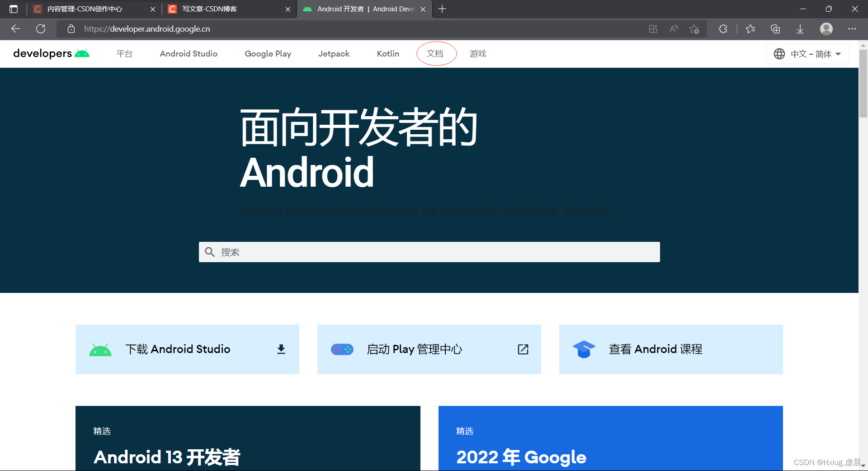The image size is (868, 471).
Task: Close the Android 开发者 tab
Action: (423, 9)
